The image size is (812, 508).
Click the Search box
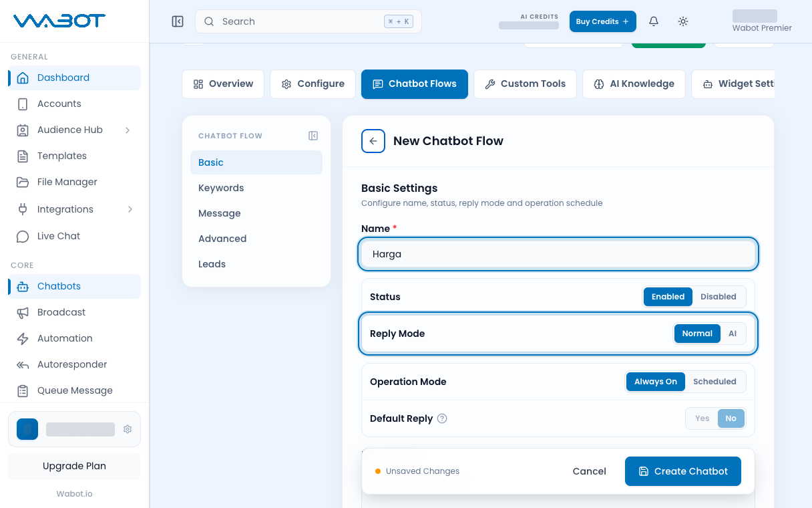tap(309, 21)
